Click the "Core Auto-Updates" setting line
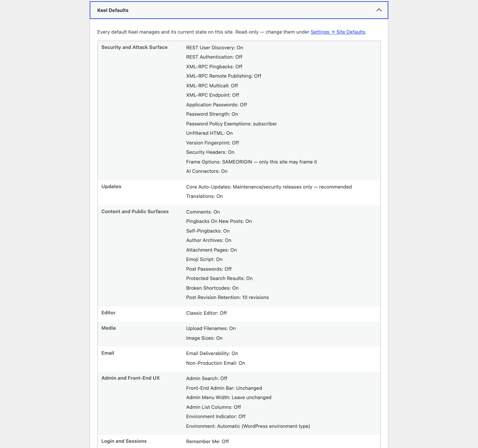 [269, 187]
